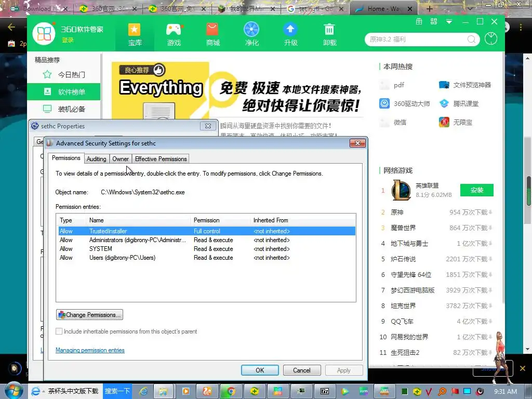
Task: Open Managing permission entries link
Action: [90, 350]
